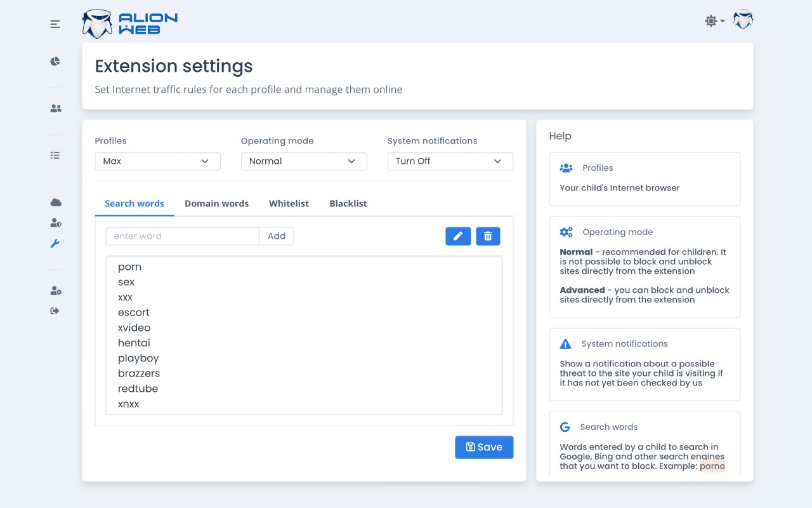The image size is (812, 508).
Task: Switch to the Domain words tab
Action: (x=216, y=204)
